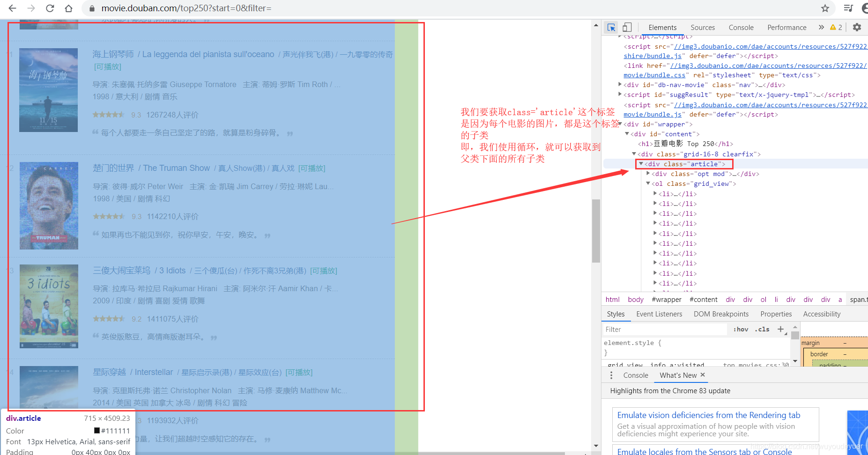The height and width of the screenshot is (455, 868).
Task: Click the page vertical scrollbar thumb
Action: (x=596, y=231)
